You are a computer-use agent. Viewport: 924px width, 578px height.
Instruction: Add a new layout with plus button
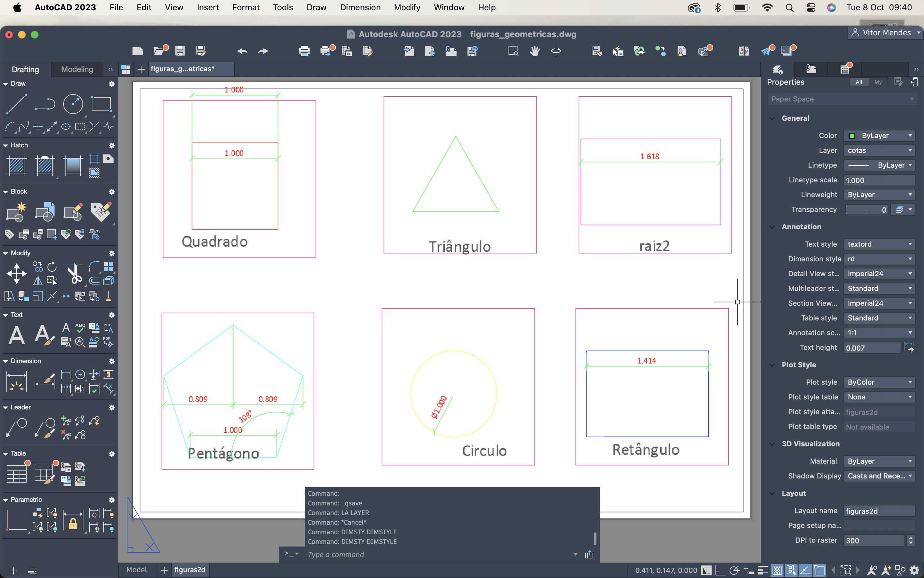(x=164, y=570)
